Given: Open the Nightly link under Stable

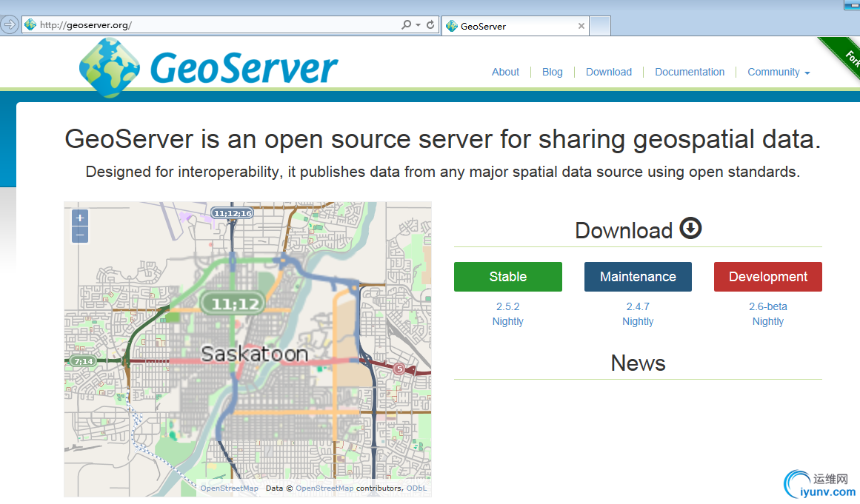Looking at the screenshot, I should 508,322.
